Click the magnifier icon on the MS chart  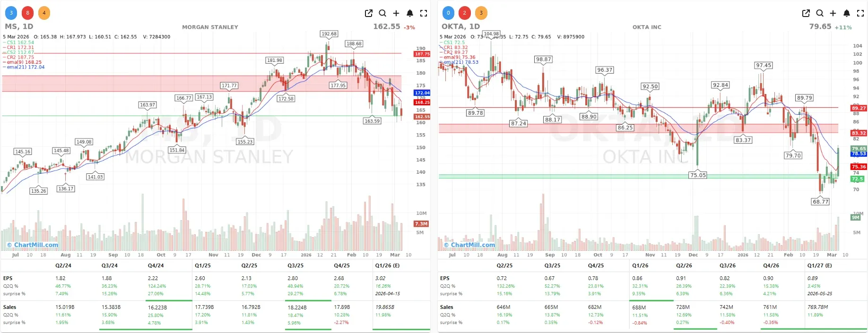382,13
